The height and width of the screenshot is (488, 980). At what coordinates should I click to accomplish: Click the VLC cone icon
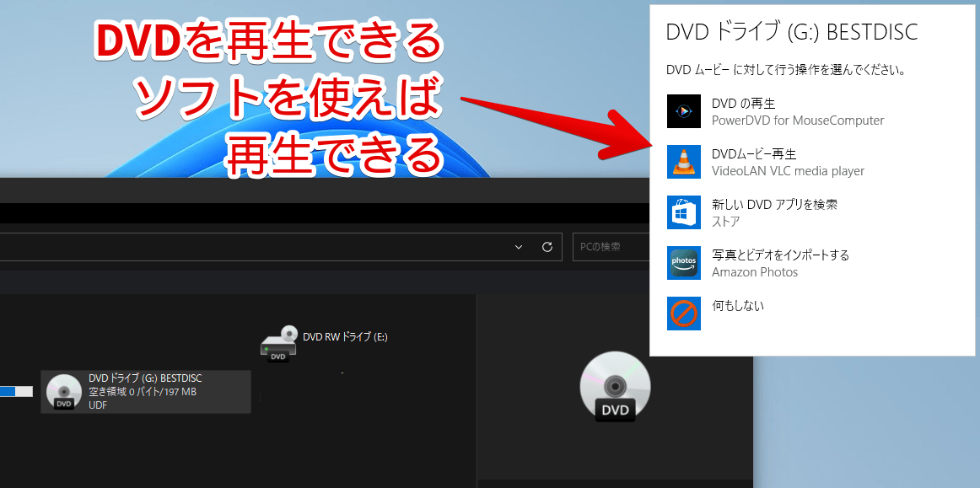coord(683,162)
